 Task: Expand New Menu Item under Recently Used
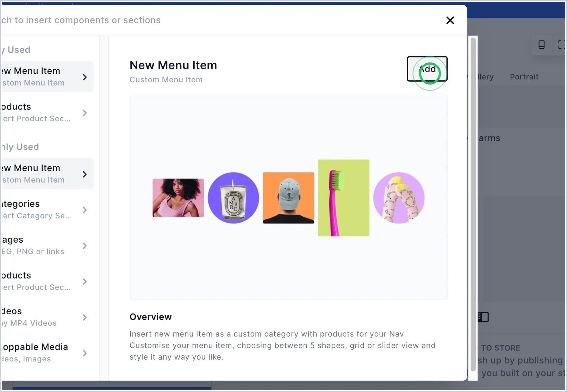pyautogui.click(x=85, y=77)
